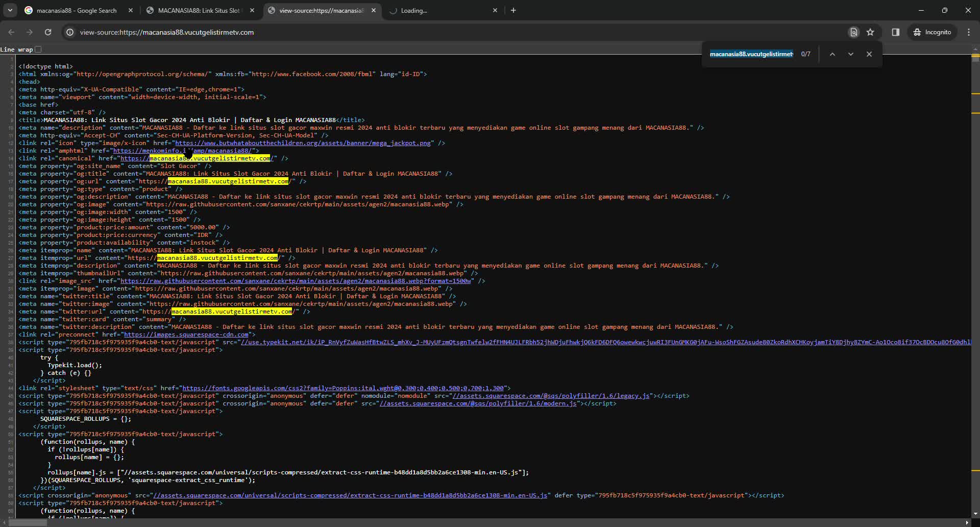Close the find bar
Viewport: 980px width, 527px height.
pyautogui.click(x=869, y=54)
